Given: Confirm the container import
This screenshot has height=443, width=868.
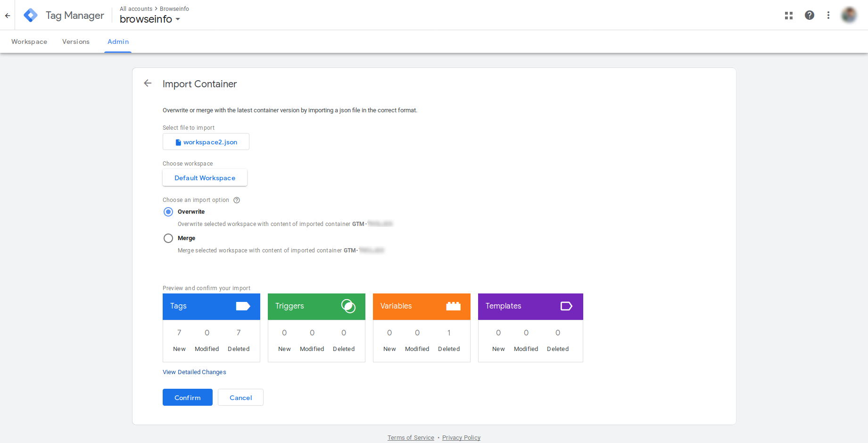Looking at the screenshot, I should 188,397.
